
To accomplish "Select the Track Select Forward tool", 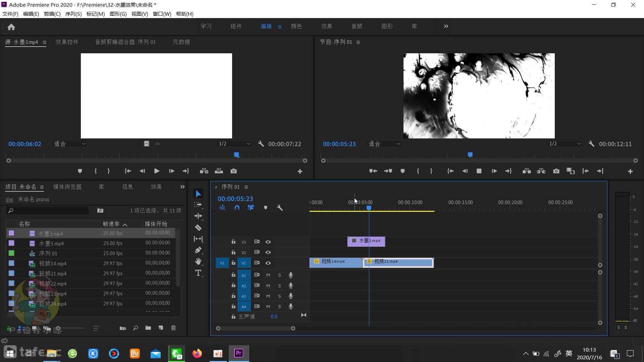I will 198,204.
